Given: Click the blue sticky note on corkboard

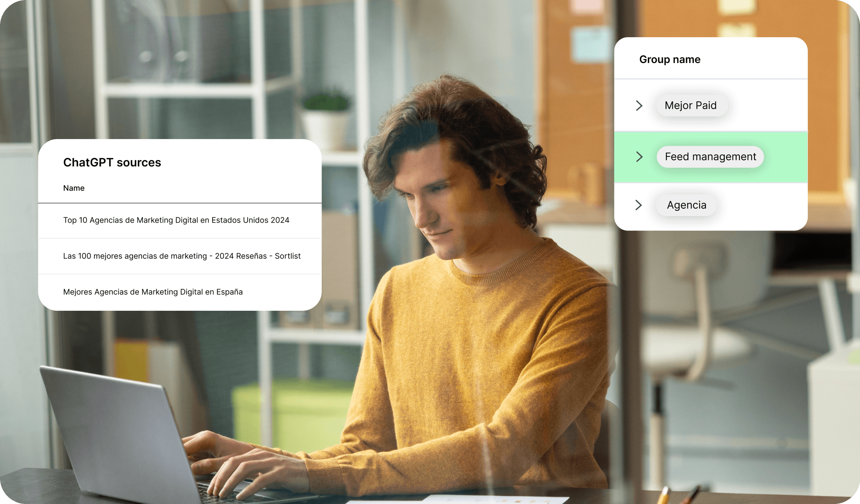Looking at the screenshot, I should pos(590,44).
